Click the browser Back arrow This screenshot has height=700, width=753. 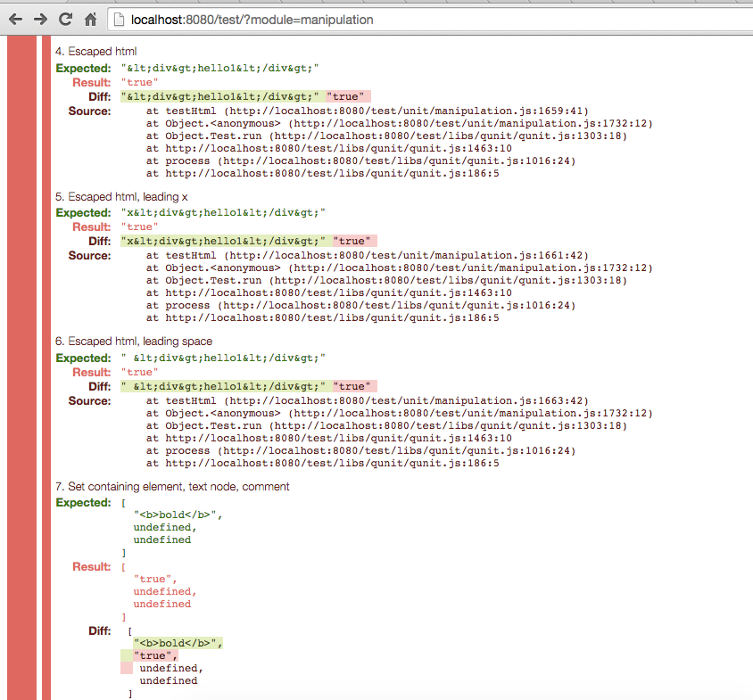[15, 20]
